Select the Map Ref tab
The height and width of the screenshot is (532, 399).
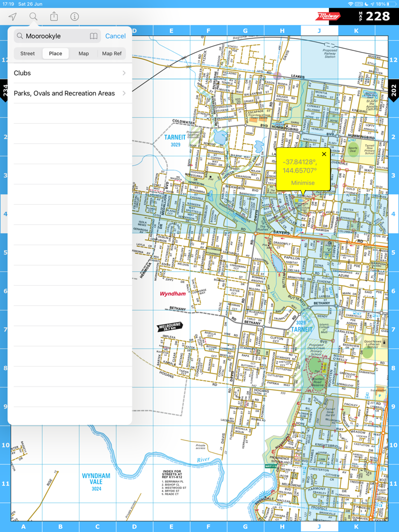coord(112,54)
